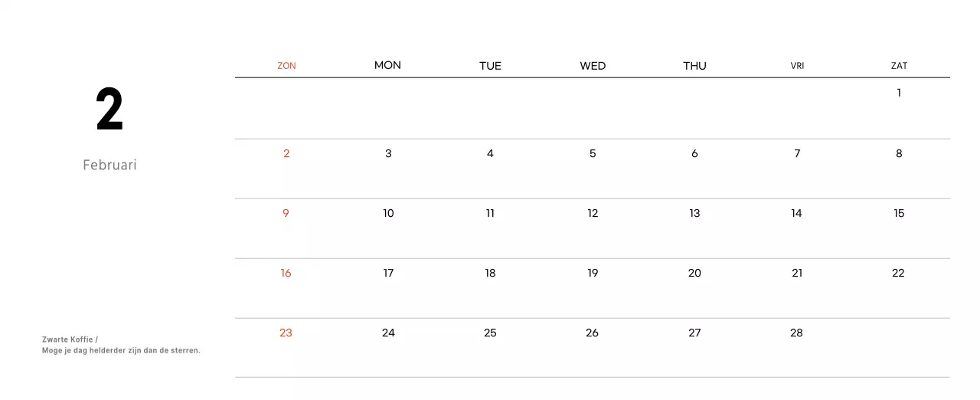Click the ZON column header
The width and height of the screenshot is (980, 400).
point(286,66)
